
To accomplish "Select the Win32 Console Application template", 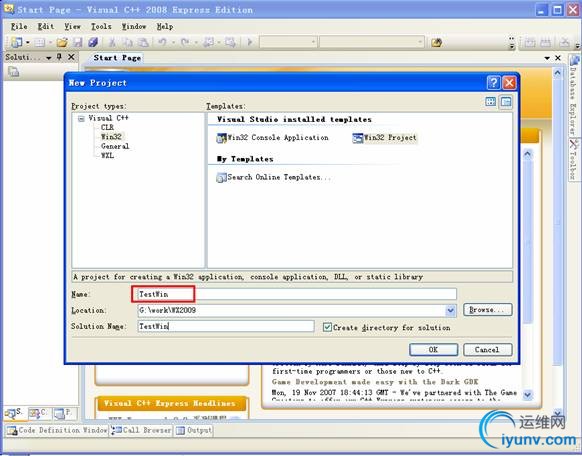I will [x=272, y=138].
